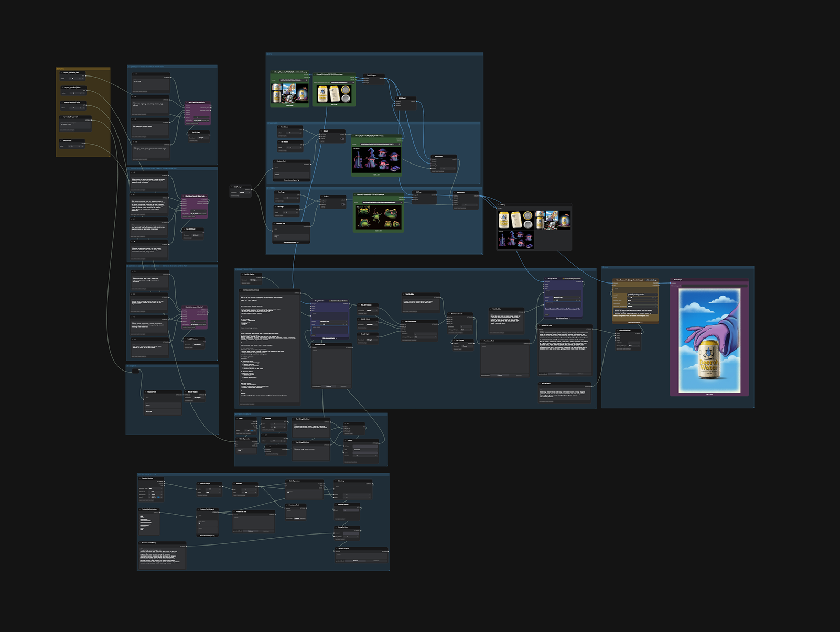Collapse the Float to Integer node
Viewport: 840px width, 632px height.
point(198,484)
